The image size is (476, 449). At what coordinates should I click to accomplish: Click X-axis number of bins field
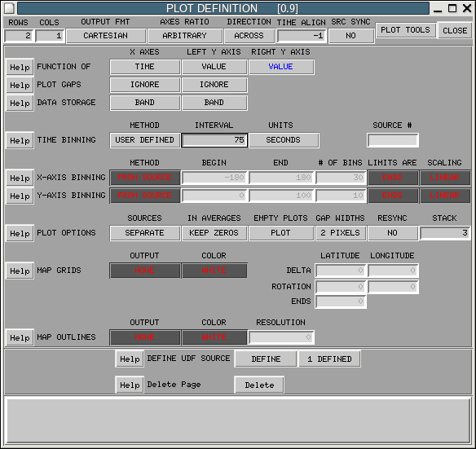(341, 178)
